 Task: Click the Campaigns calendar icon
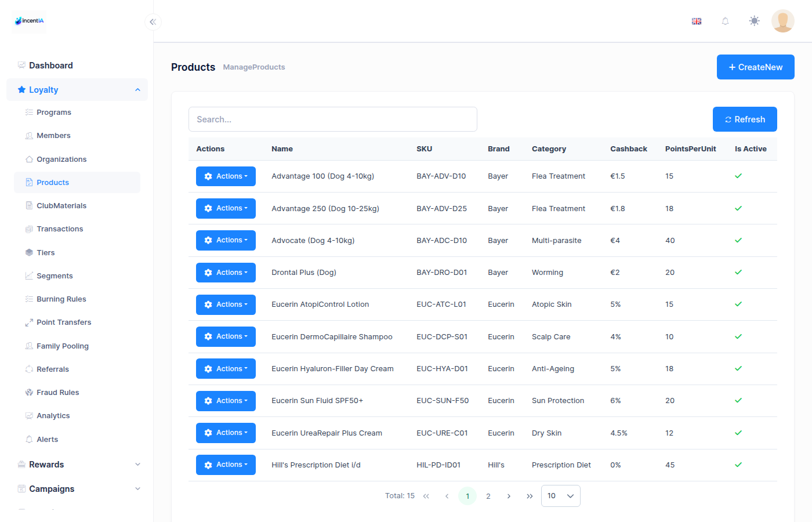(21, 489)
